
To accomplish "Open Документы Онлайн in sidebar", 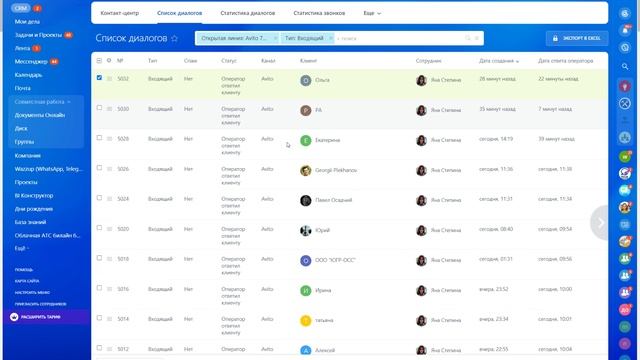I will point(40,115).
